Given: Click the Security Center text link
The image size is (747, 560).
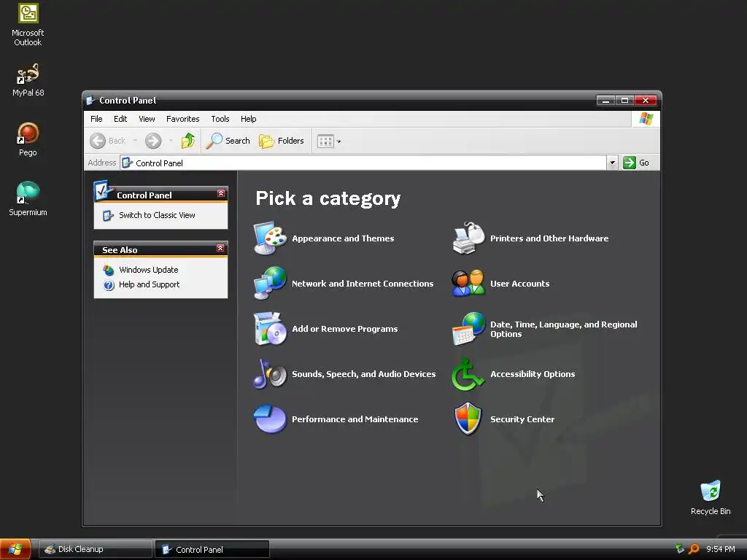Looking at the screenshot, I should pyautogui.click(x=522, y=419).
